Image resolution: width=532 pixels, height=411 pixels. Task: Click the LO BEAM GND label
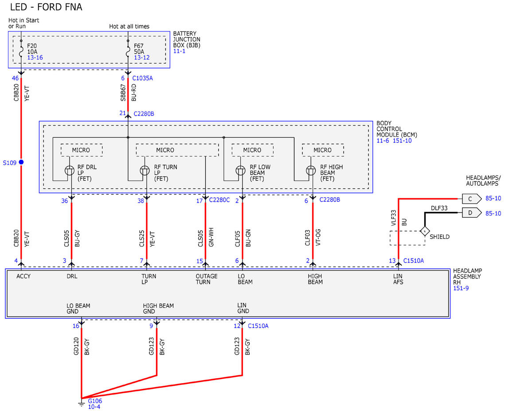(78, 309)
